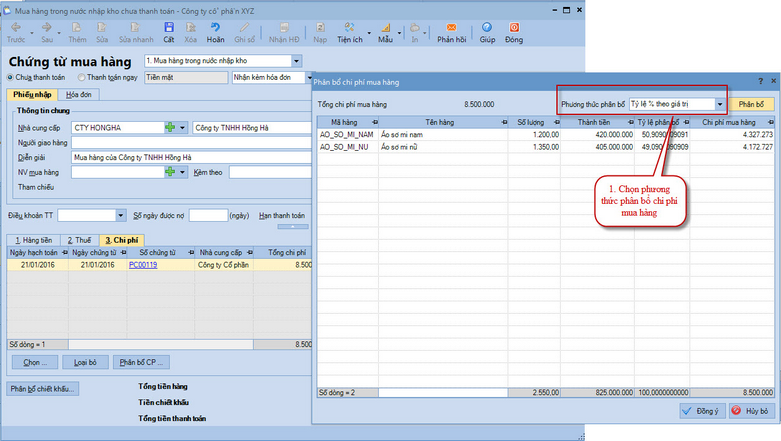Undo with the Hoãn toolbar icon
This screenshot has width=781, height=441.
coord(215,32)
